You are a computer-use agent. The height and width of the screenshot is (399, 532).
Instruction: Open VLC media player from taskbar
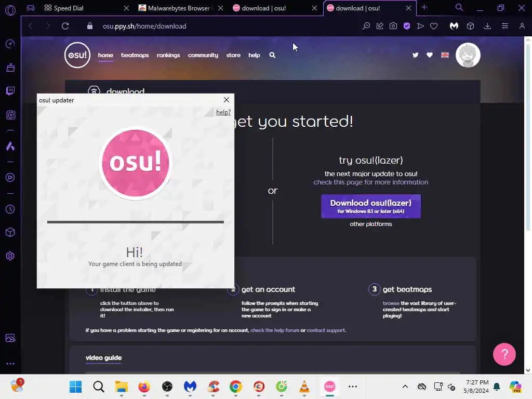point(304,387)
